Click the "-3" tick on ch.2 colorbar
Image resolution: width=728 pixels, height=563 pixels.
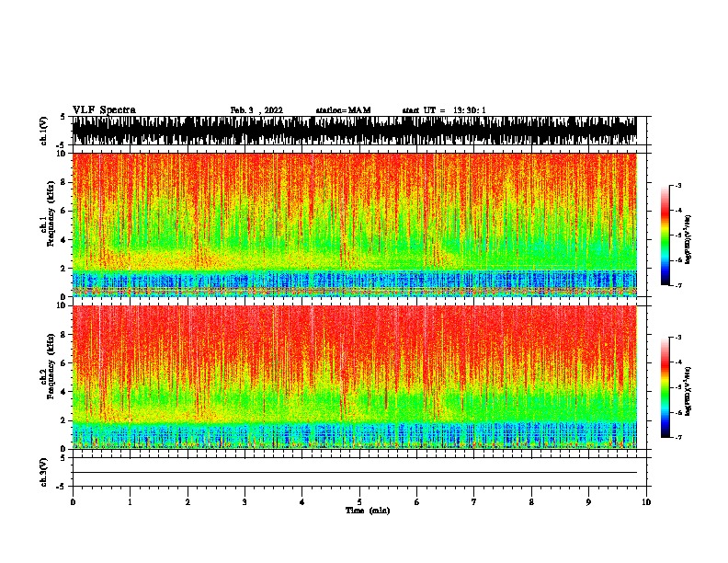tap(678, 338)
